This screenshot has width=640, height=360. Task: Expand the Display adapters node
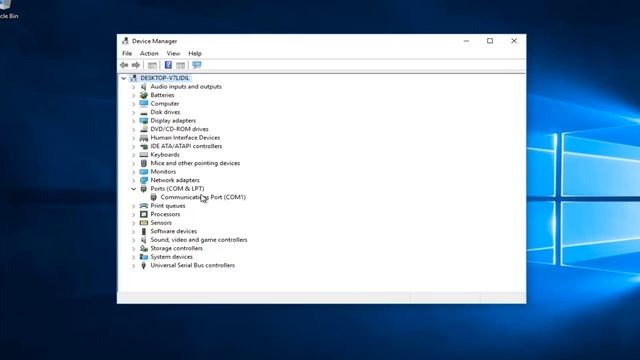pos(133,121)
